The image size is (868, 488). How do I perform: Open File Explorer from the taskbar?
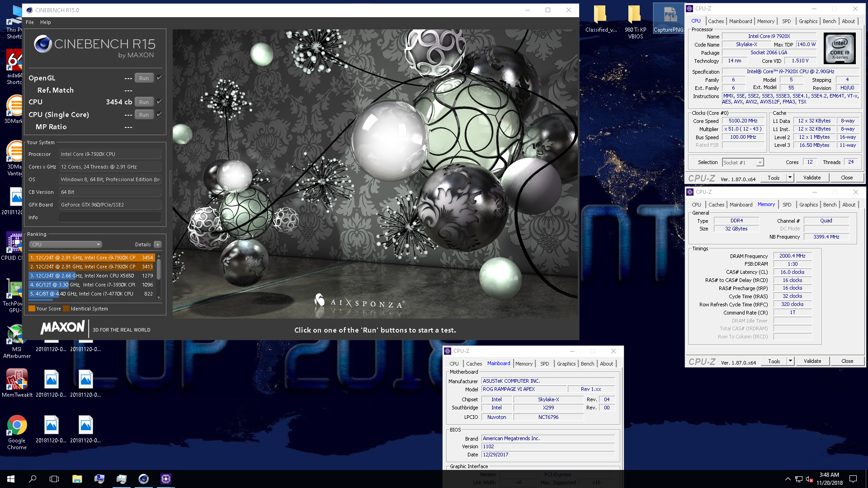pos(77,479)
